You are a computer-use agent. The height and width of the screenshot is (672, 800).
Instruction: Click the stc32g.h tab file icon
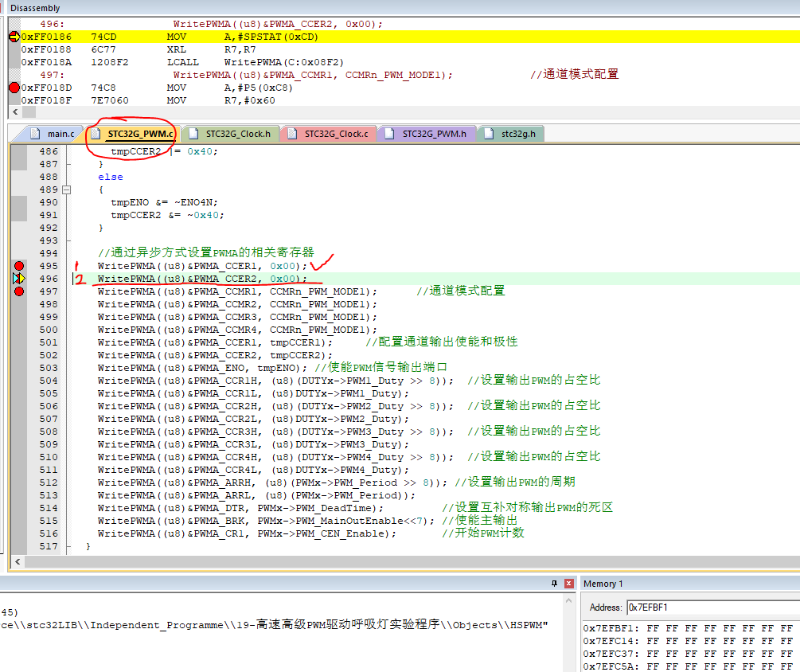pos(489,134)
